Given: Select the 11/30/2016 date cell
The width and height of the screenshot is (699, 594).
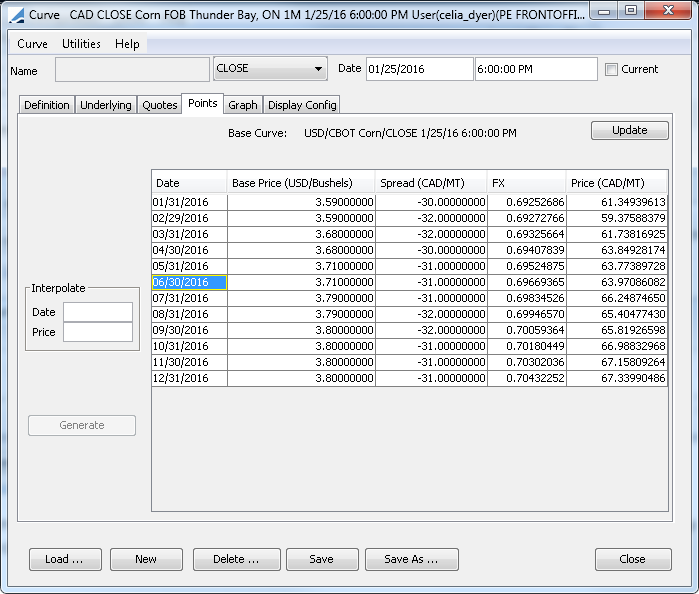Looking at the screenshot, I should 189,362.
